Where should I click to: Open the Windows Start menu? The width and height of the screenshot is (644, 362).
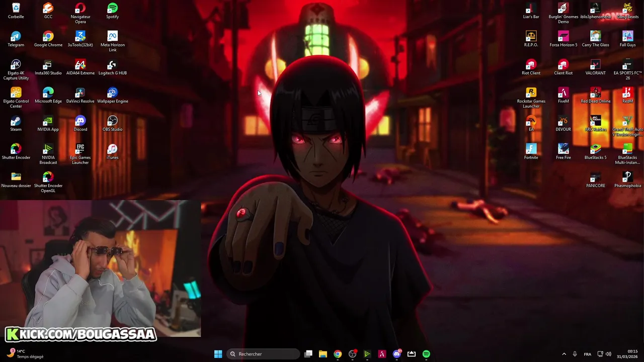pos(218,354)
